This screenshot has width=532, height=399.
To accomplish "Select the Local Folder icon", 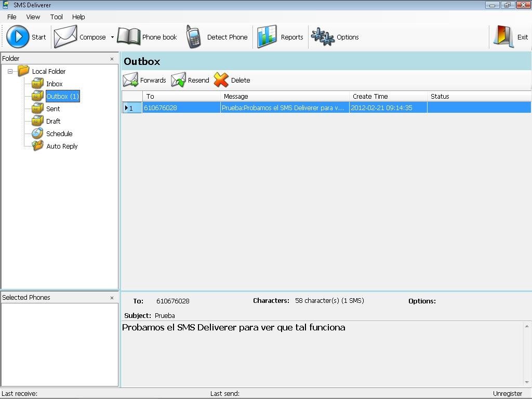I will tap(23, 71).
